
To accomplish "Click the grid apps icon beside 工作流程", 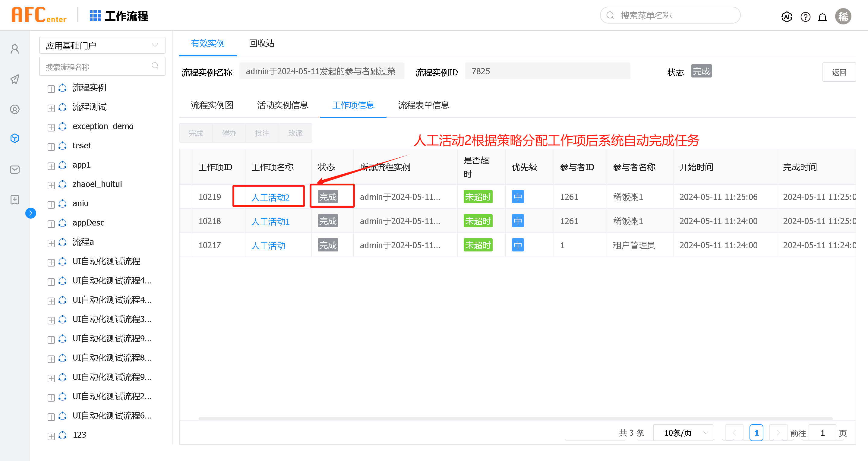I will (x=95, y=15).
